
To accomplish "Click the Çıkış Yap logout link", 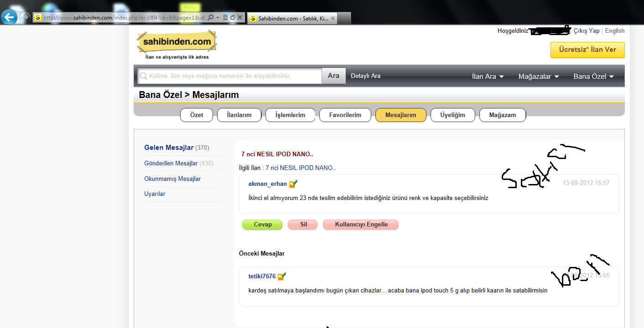I will coord(587,31).
